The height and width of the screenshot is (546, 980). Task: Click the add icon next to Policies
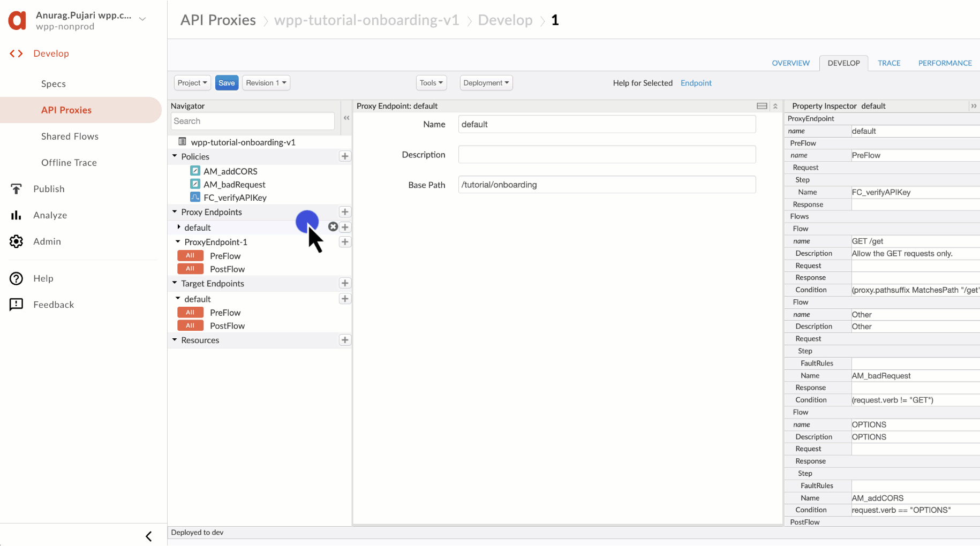[x=345, y=156]
